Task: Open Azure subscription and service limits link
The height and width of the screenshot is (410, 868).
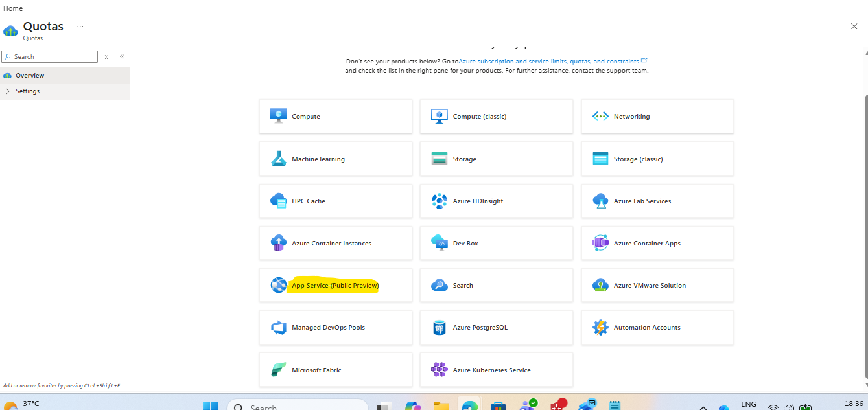Action: [553, 62]
